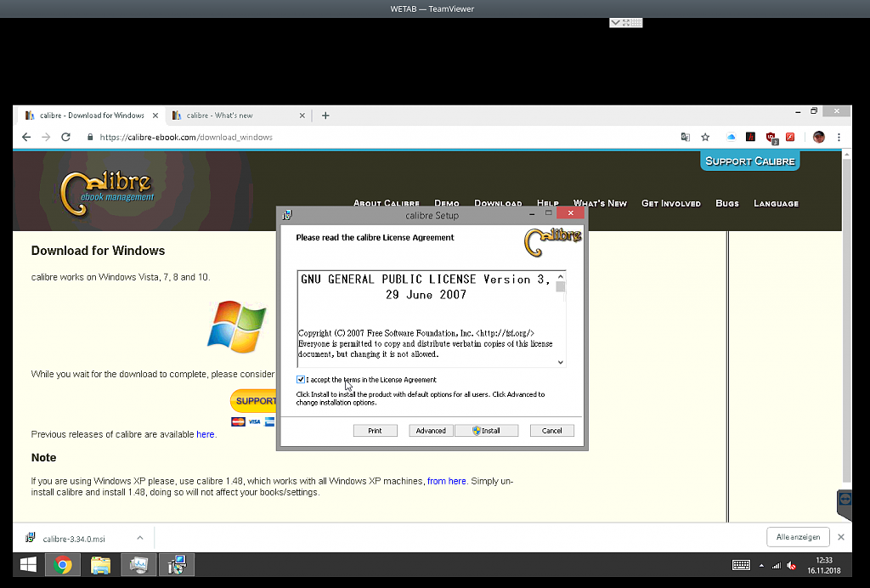The width and height of the screenshot is (870, 588).
Task: Open the Windows Start menu
Action: 28,565
